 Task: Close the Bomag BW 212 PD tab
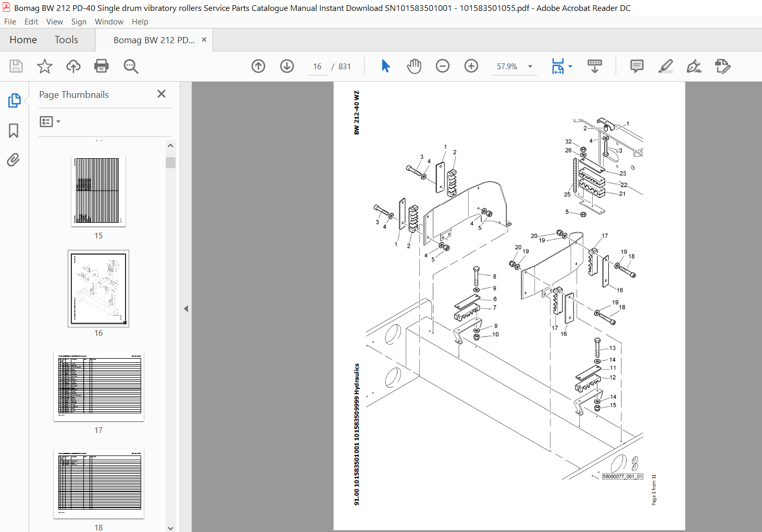(x=204, y=40)
